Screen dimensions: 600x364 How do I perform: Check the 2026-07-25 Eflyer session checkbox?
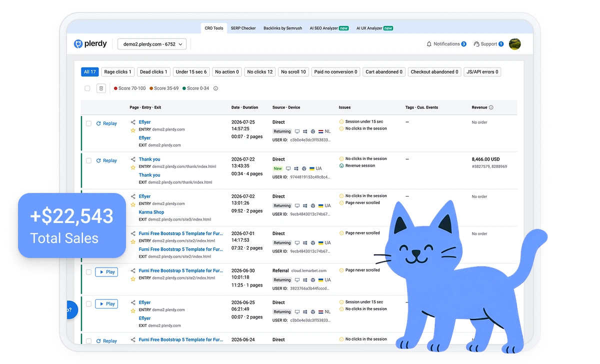pos(88,123)
